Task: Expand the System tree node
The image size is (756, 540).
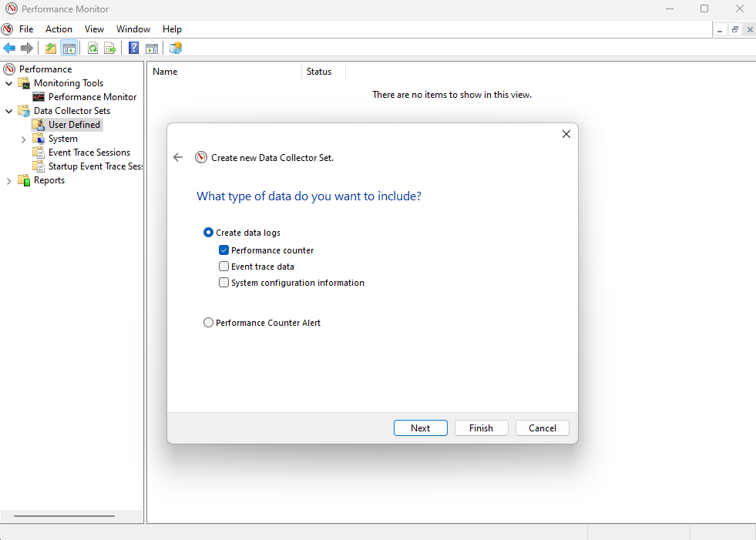Action: (x=23, y=139)
